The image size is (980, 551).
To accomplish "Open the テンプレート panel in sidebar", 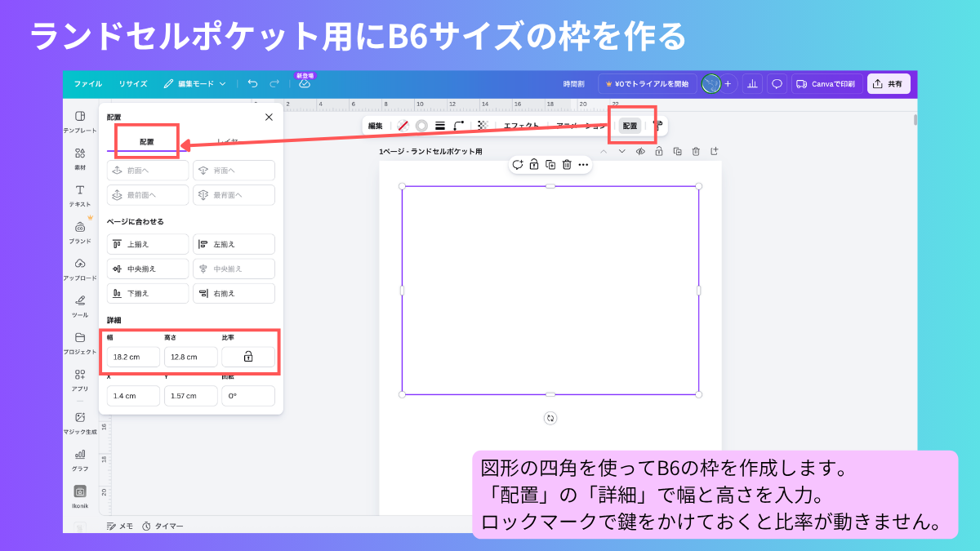I will (80, 122).
